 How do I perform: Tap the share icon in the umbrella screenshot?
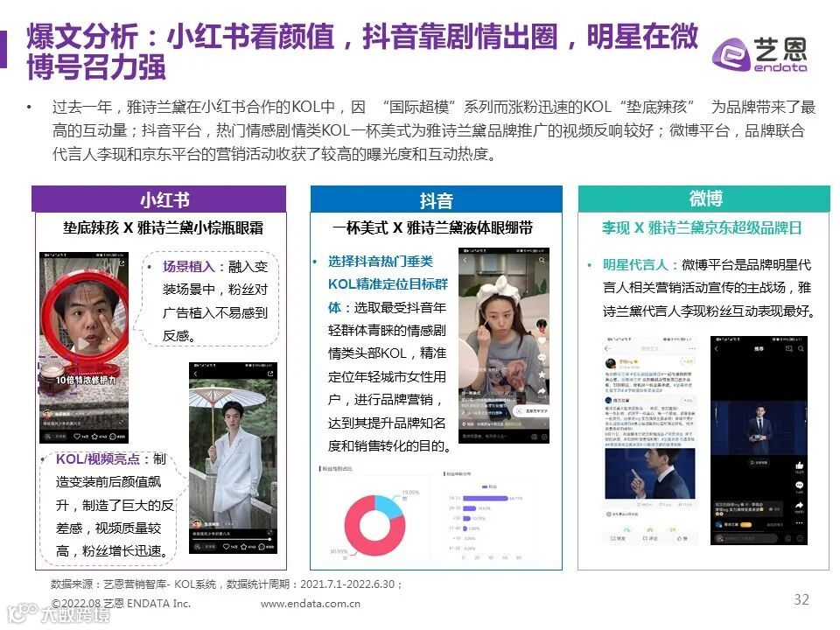click(270, 374)
